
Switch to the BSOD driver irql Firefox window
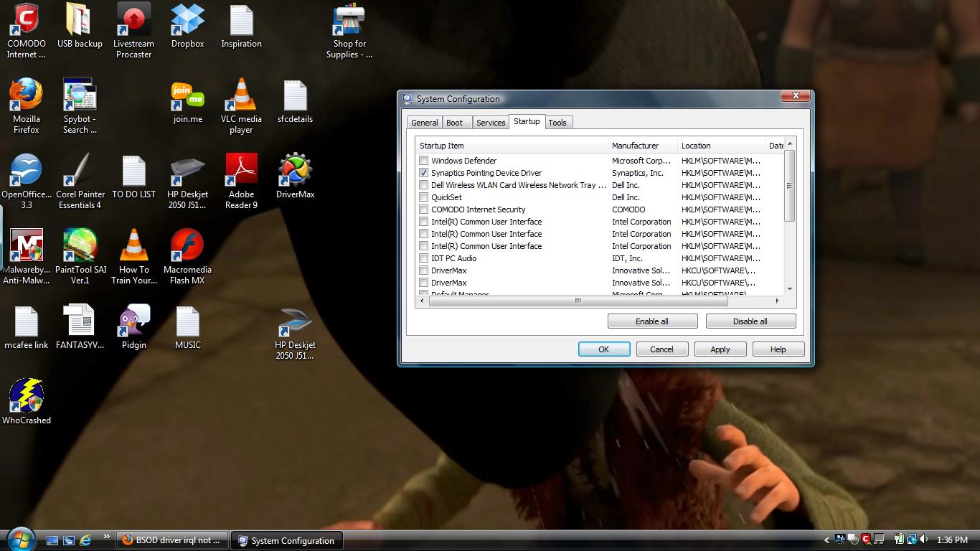point(172,540)
